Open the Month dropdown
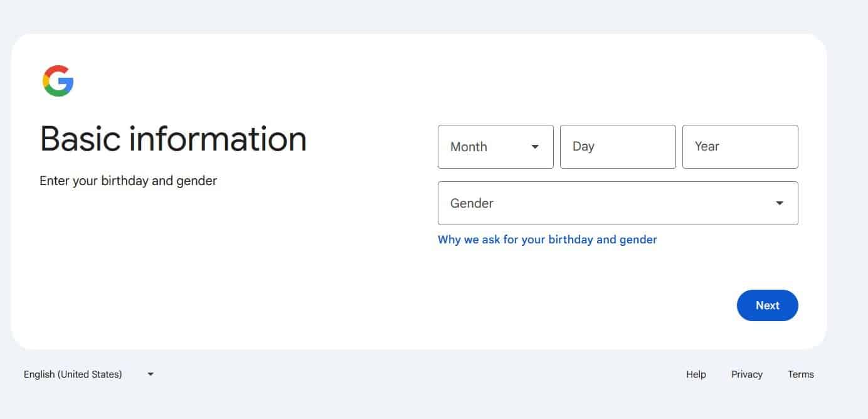The image size is (868, 419). tap(495, 147)
